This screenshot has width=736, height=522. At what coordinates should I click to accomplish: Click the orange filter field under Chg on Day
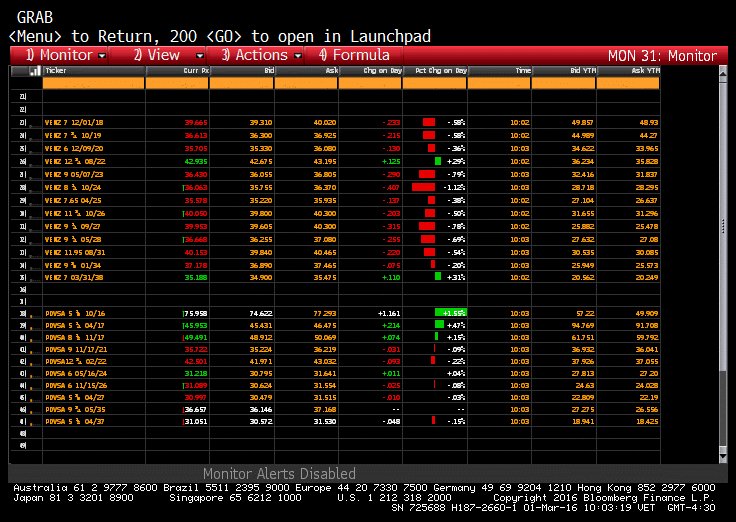370,83
